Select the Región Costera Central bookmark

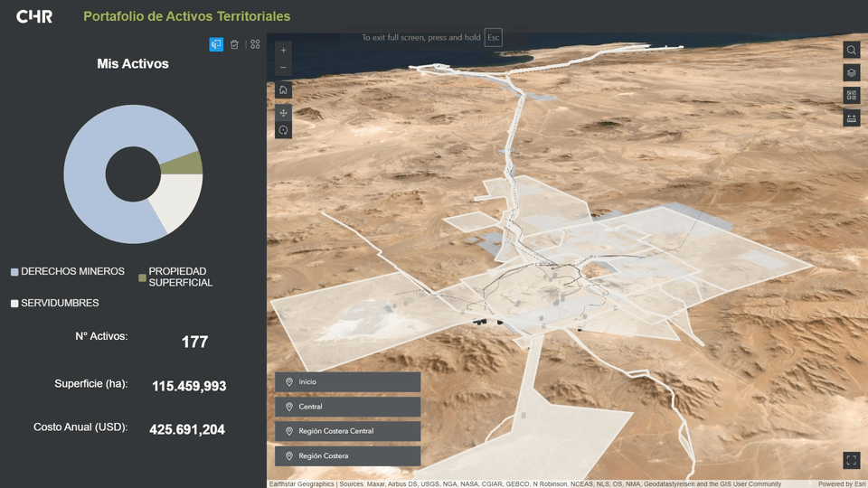pyautogui.click(x=347, y=431)
